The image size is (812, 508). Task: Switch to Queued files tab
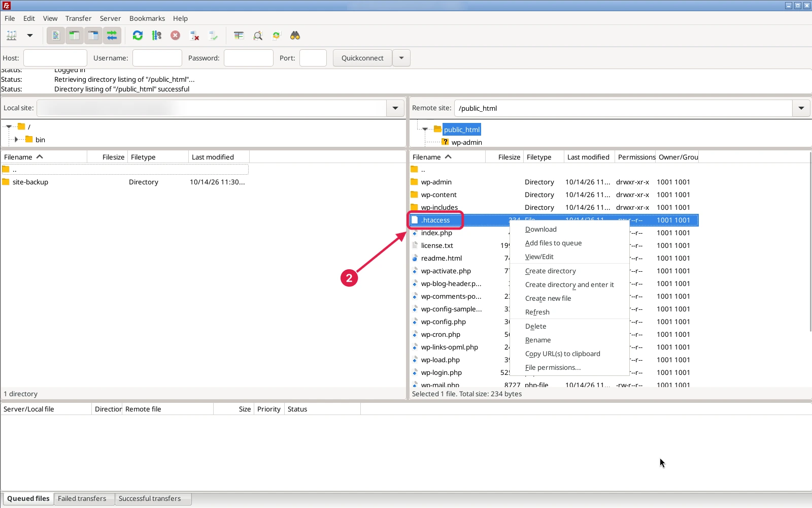point(28,498)
